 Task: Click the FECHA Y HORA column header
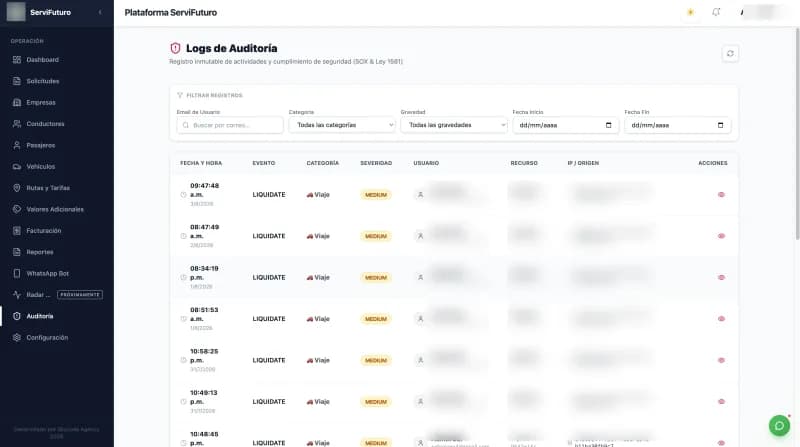tap(201, 163)
